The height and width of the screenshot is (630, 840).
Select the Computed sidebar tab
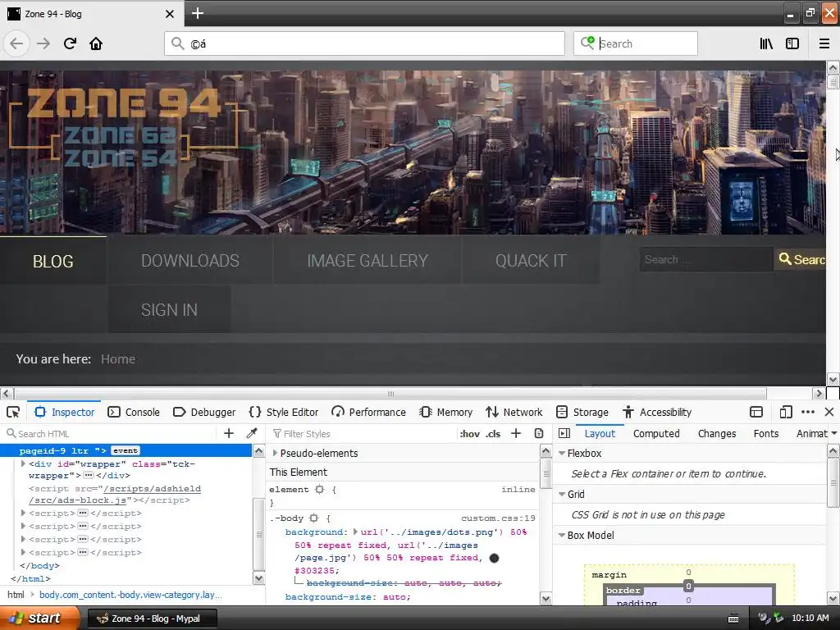pos(656,433)
